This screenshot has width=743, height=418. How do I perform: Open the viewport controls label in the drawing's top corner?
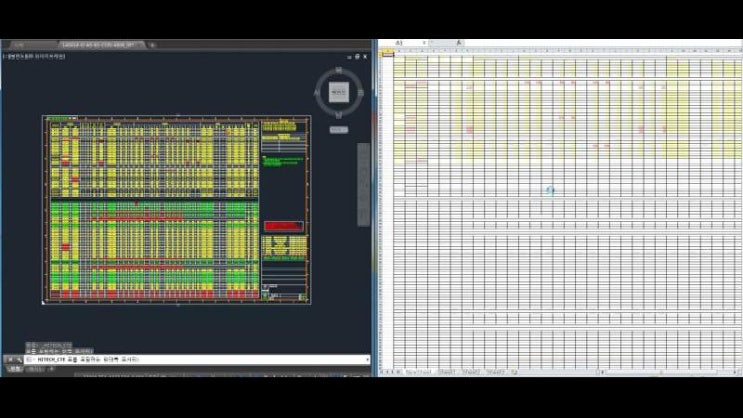click(x=34, y=56)
